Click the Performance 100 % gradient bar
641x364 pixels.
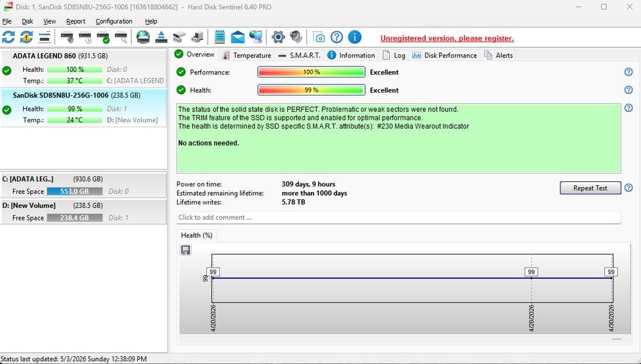point(311,72)
